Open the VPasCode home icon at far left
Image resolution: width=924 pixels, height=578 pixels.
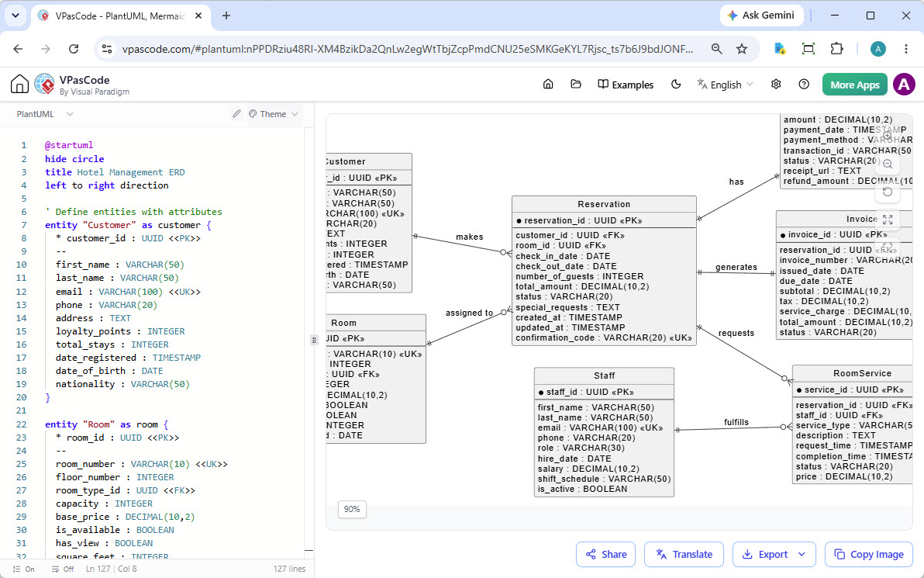19,85
